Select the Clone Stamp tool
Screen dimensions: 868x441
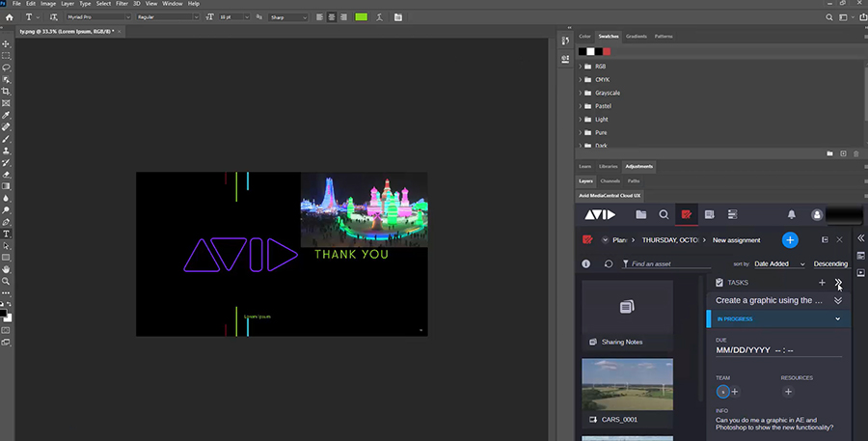[x=6, y=151]
